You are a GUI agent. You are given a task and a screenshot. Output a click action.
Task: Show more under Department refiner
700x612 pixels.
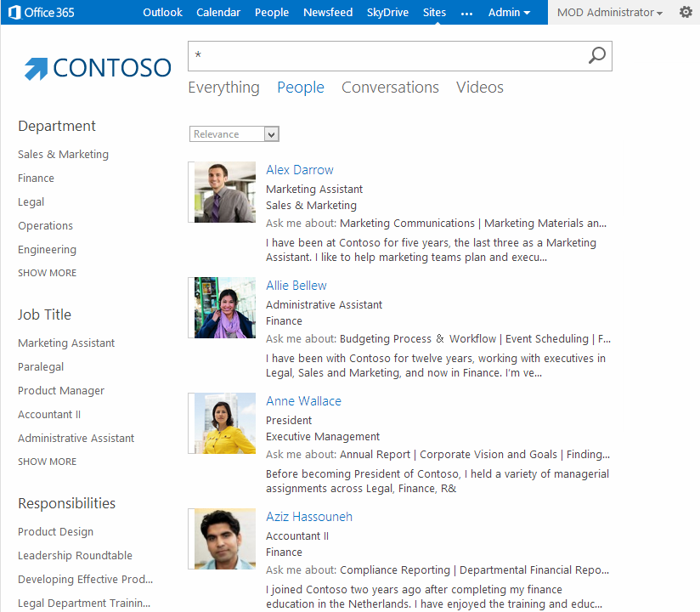pos(47,273)
